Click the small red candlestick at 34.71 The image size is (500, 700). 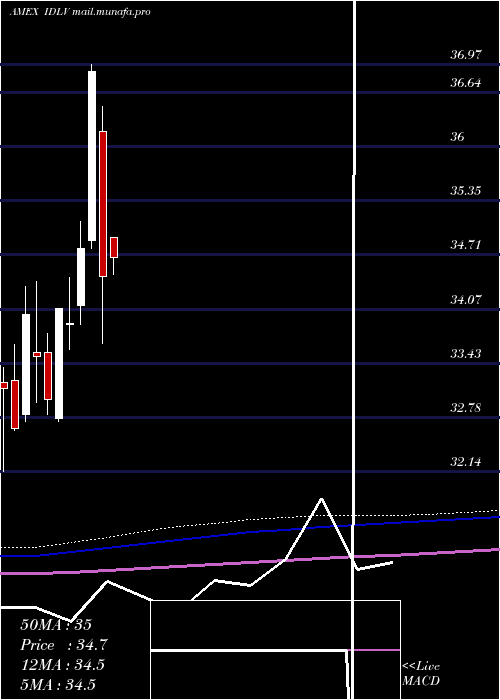coord(114,247)
